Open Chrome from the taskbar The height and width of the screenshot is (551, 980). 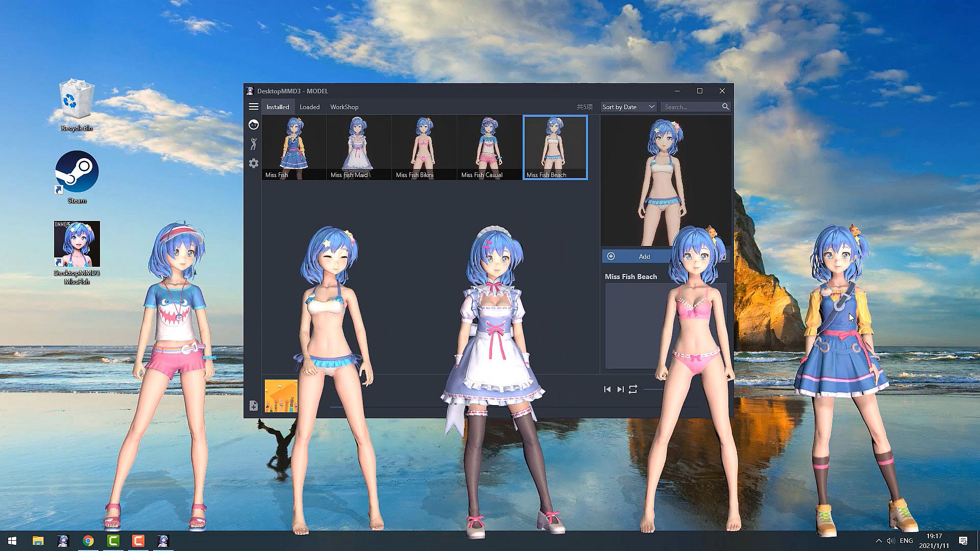(88, 541)
